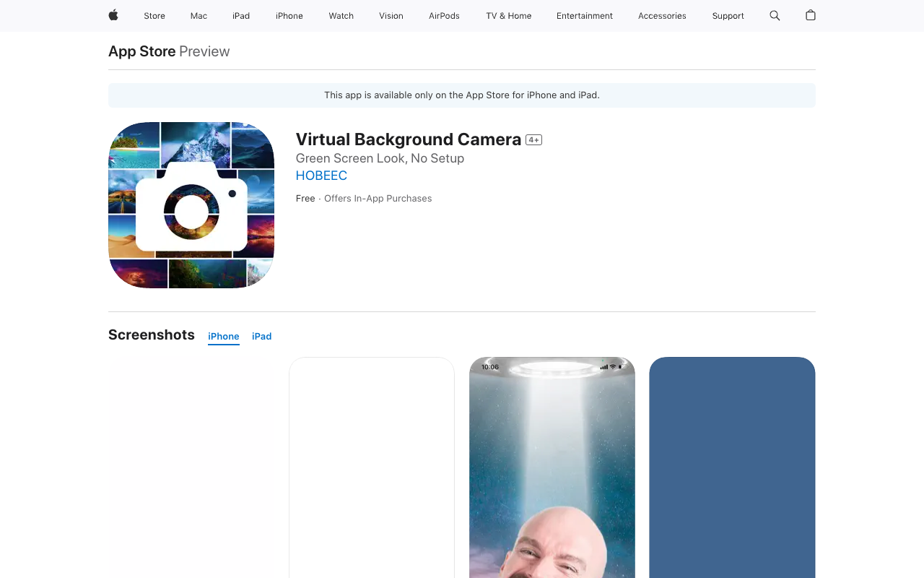View the UFO beam screenshot thumbnail
This screenshot has height=578, width=924.
[x=552, y=467]
